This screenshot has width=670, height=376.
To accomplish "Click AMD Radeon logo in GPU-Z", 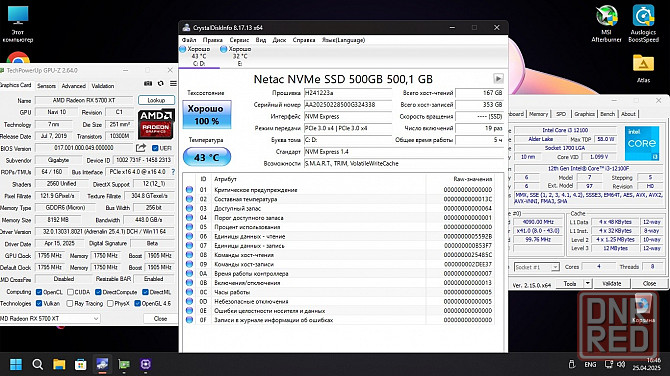I will (x=156, y=124).
